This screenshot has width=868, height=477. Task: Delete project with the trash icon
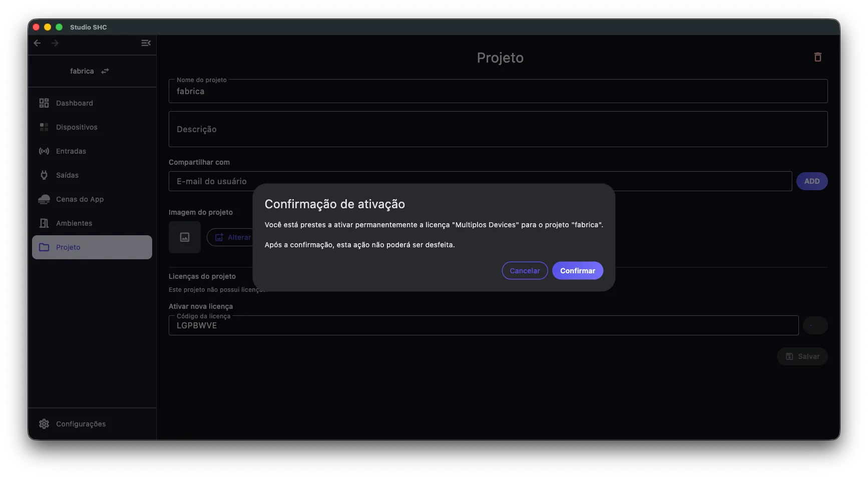point(818,57)
